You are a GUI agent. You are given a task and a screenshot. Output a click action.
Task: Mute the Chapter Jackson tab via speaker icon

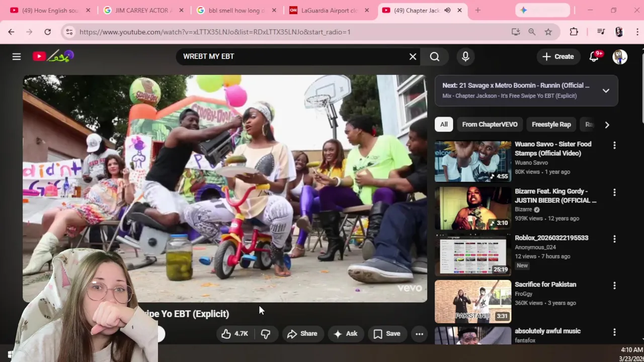[447, 10]
